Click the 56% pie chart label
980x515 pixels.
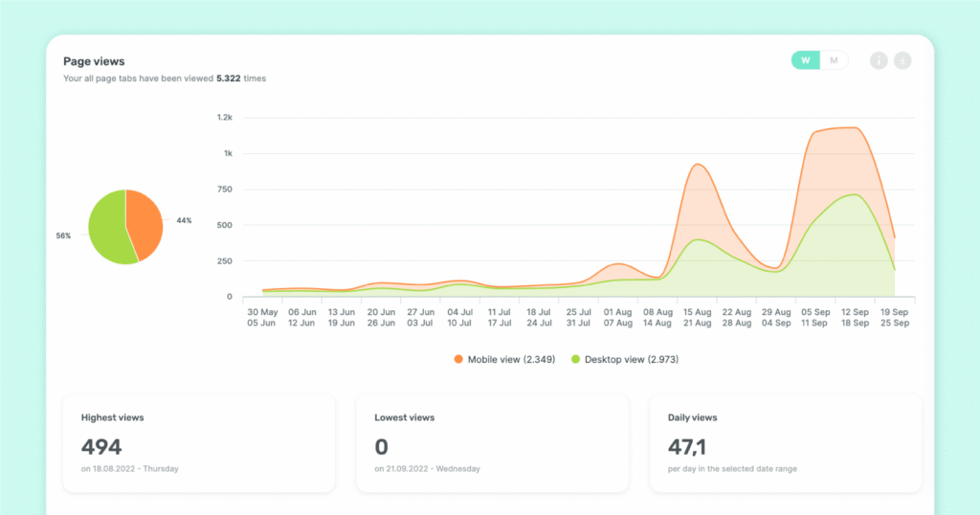tap(64, 235)
